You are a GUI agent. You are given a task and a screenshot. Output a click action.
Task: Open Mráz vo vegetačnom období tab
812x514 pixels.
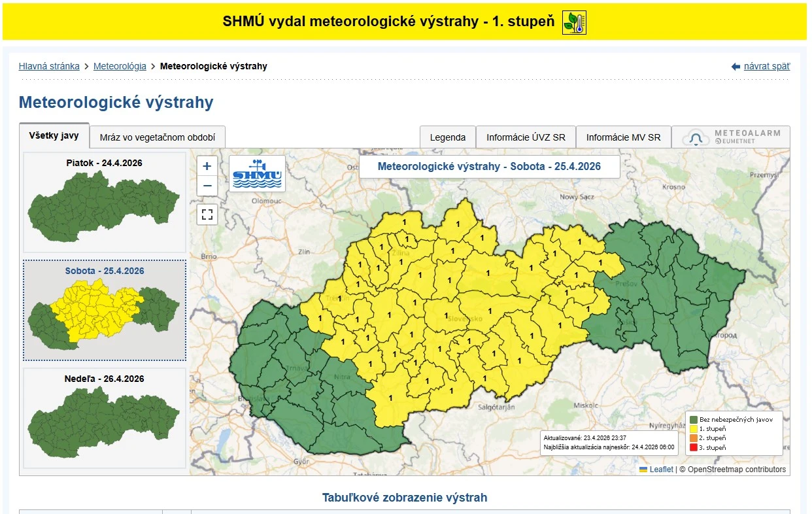point(157,137)
